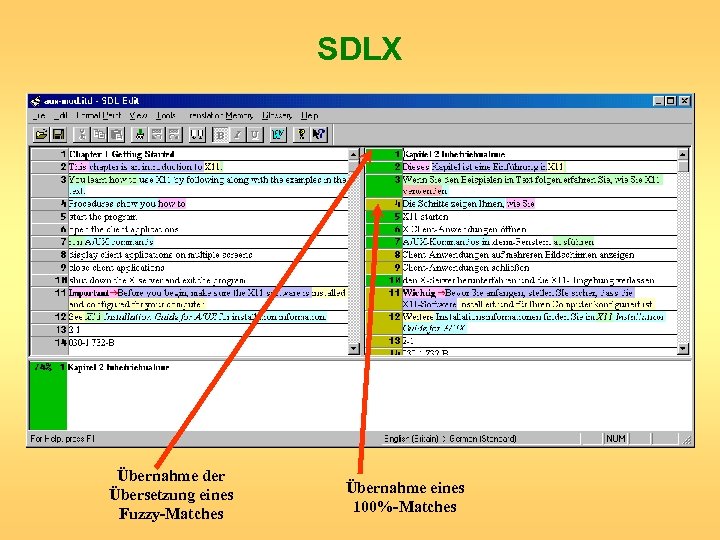Click the yellow question mark Help icon
This screenshot has height=540, width=720.
click(x=301, y=134)
